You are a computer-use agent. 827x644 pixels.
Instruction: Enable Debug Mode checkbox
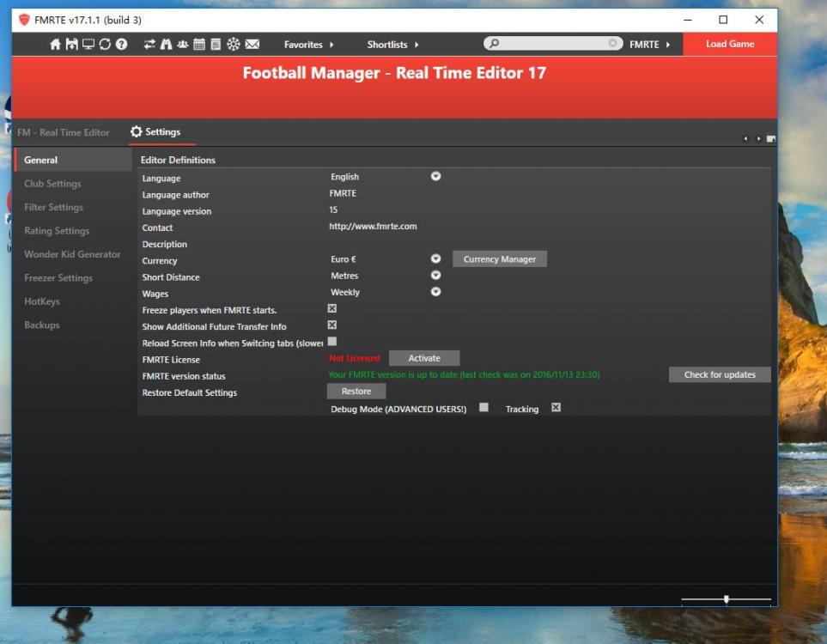[483, 408]
